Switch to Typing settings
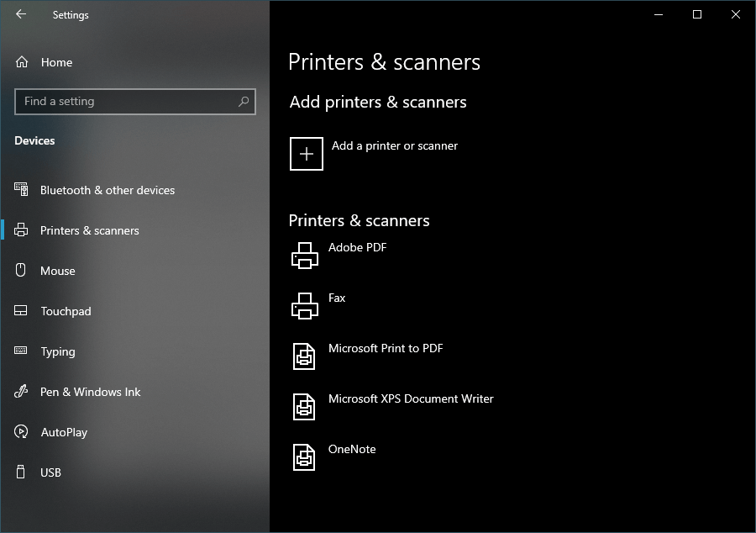Image resolution: width=756 pixels, height=533 pixels. click(58, 351)
